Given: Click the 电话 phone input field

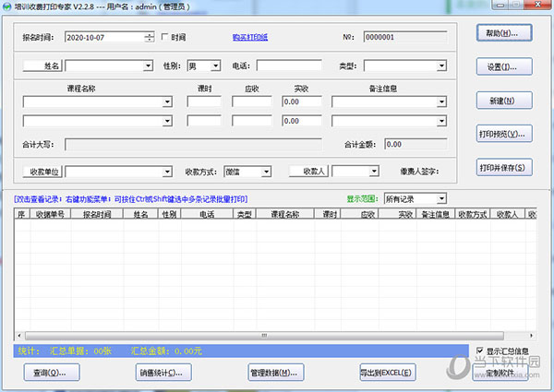Looking at the screenshot, I should (x=289, y=65).
